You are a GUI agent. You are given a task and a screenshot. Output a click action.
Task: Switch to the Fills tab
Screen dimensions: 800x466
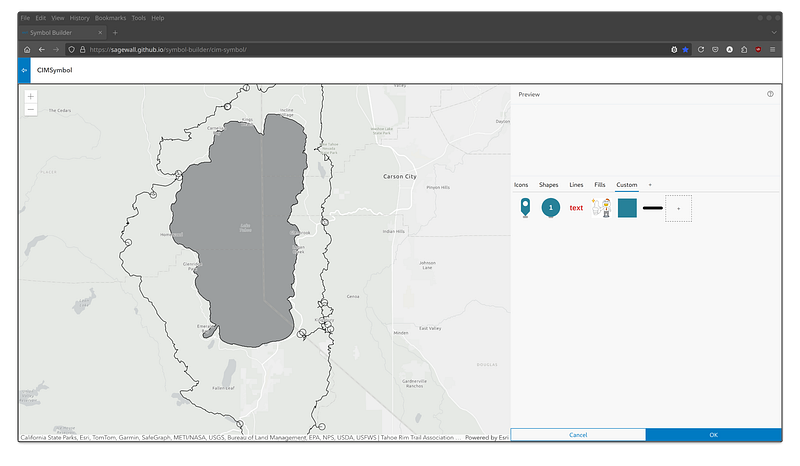tap(599, 185)
